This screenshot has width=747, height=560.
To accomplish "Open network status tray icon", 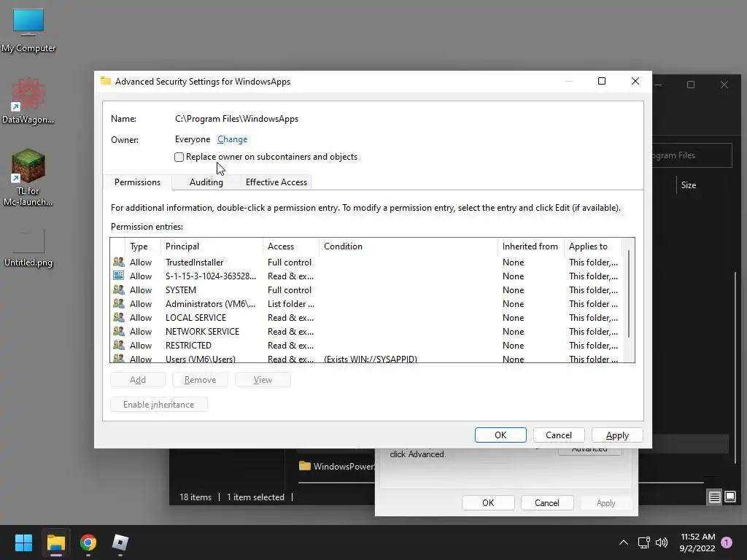I will click(x=643, y=542).
